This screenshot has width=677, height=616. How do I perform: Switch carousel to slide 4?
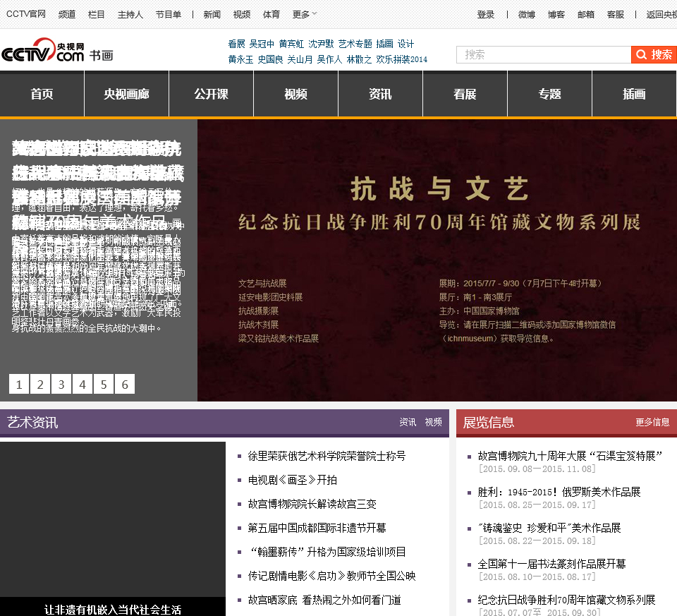pos(83,384)
